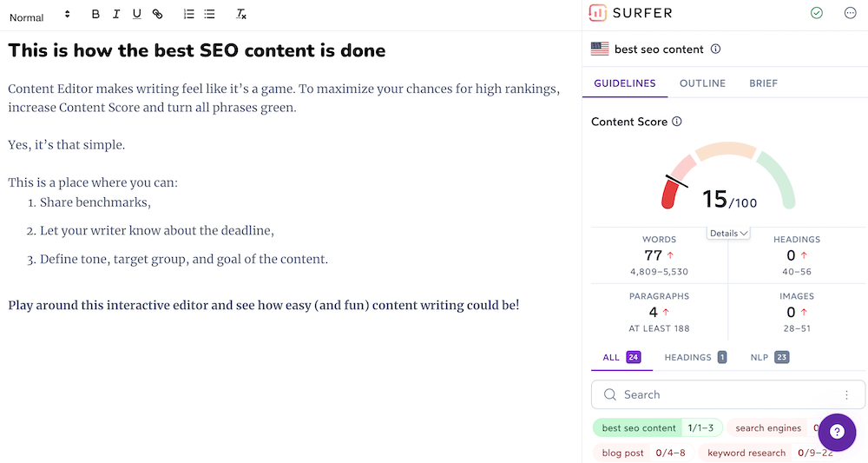Open the purple help button

pos(837,432)
